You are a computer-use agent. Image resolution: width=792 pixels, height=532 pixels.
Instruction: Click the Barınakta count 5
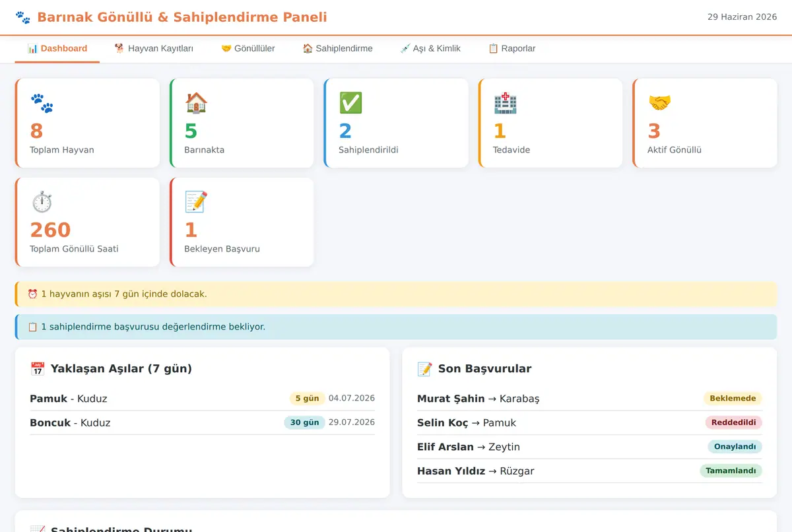(x=191, y=131)
